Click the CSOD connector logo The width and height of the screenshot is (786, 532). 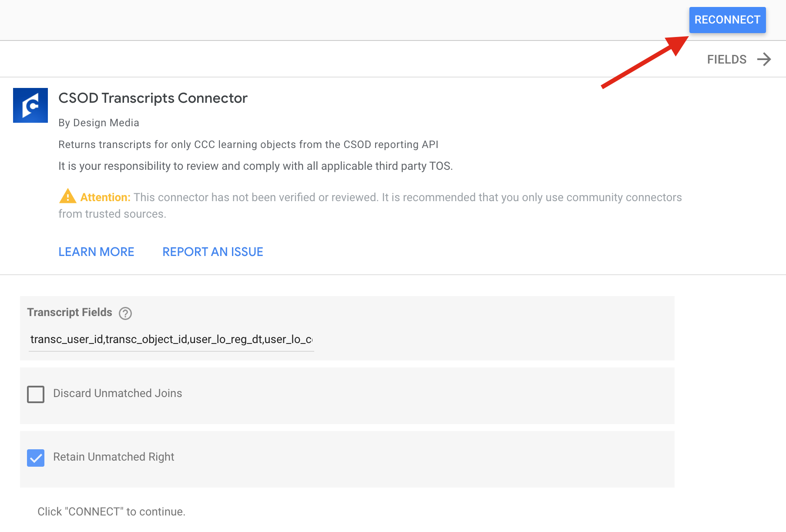(x=30, y=105)
